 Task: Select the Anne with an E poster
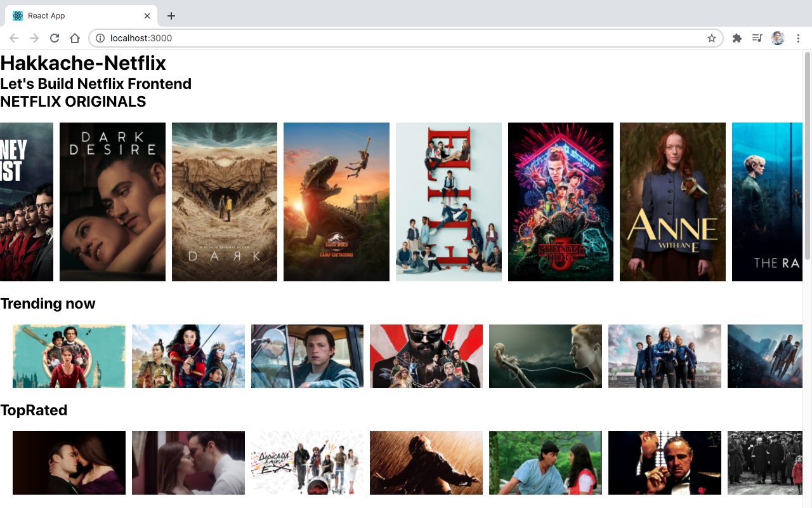coord(672,202)
